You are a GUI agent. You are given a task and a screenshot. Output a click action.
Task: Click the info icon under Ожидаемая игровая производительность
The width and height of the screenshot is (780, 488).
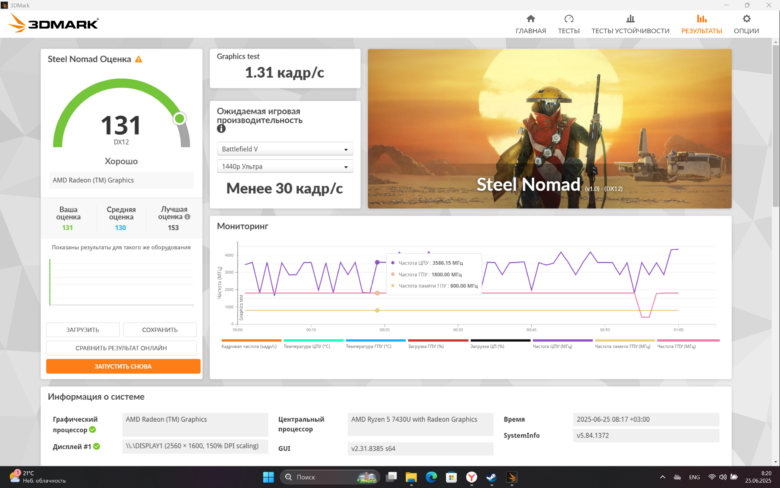[221, 129]
